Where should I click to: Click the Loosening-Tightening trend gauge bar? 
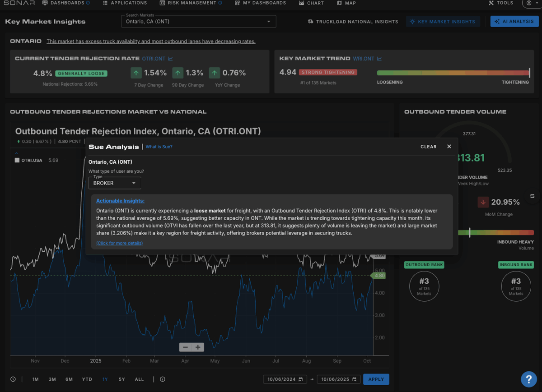[453, 73]
